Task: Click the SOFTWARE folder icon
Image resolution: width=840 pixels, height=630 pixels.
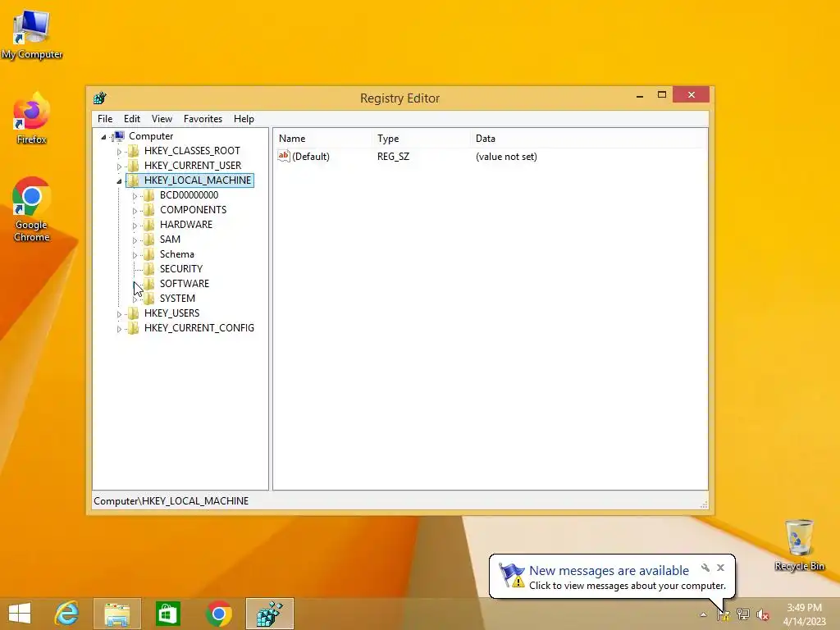Action: click(149, 283)
